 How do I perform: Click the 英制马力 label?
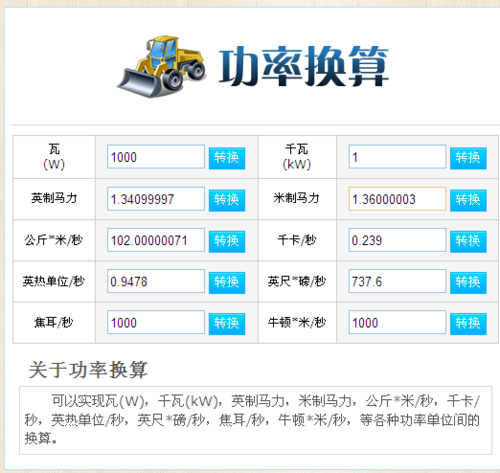tap(54, 198)
